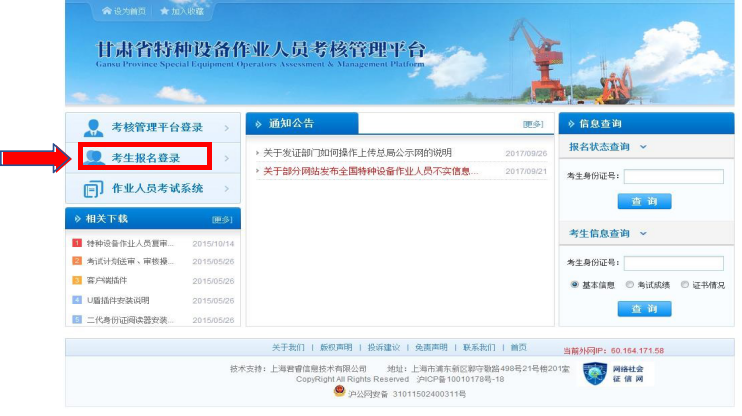Click red number 1 icon in downloads list
Viewport: 742px width, 416px height.
77,243
